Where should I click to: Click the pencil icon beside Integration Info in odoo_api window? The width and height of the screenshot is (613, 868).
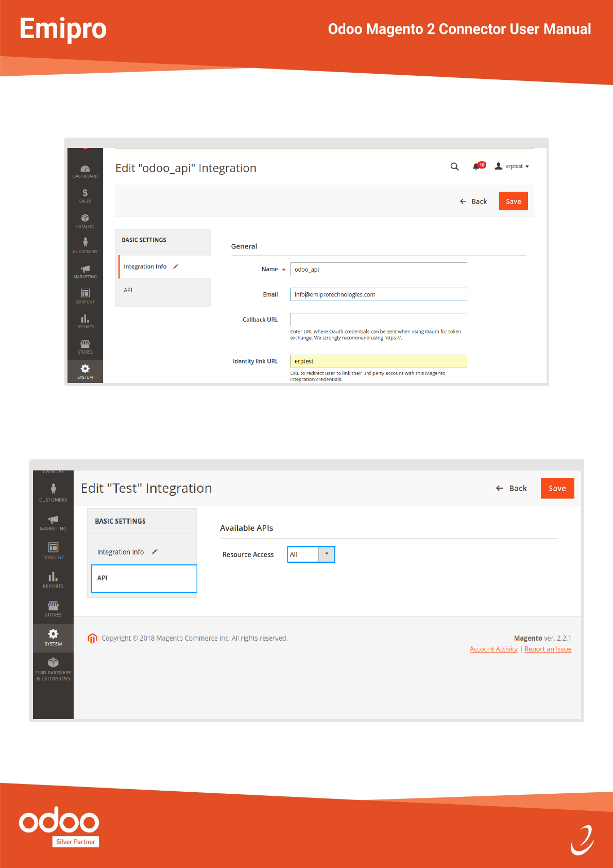click(x=176, y=266)
